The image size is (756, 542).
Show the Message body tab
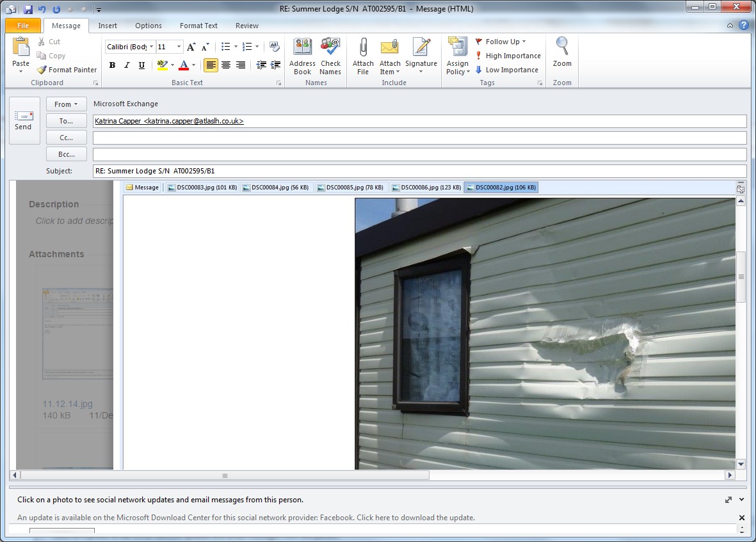click(142, 187)
